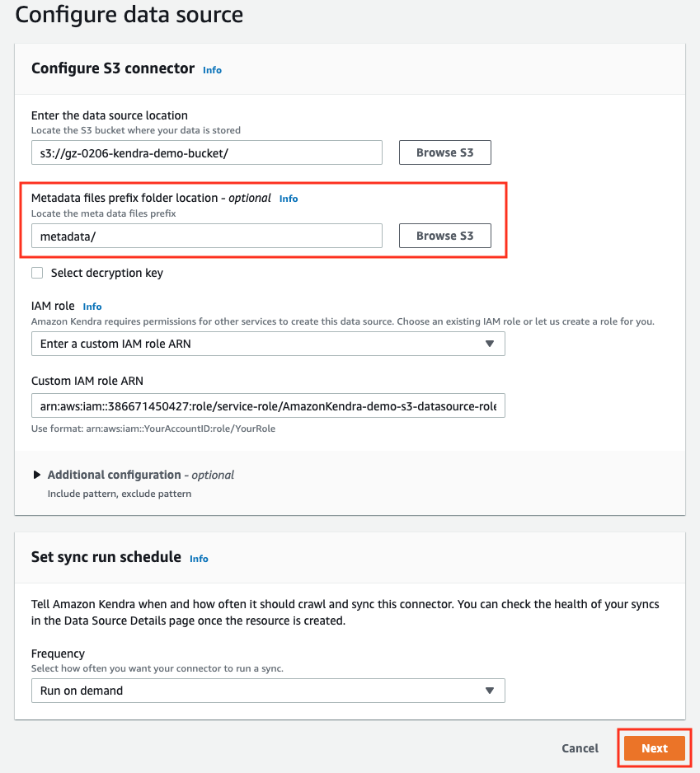700x773 pixels.
Task: Click the Custom IAM role ARN field
Action: click(268, 405)
